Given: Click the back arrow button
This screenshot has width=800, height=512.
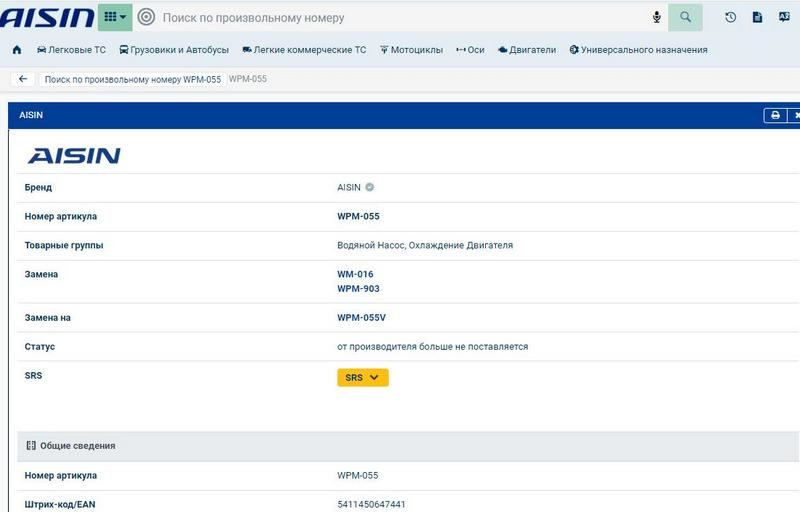Looking at the screenshot, I should (22, 79).
